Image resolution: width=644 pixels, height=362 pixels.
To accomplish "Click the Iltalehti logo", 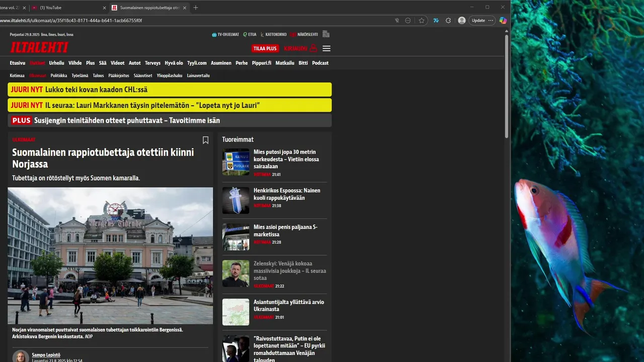I will click(39, 48).
